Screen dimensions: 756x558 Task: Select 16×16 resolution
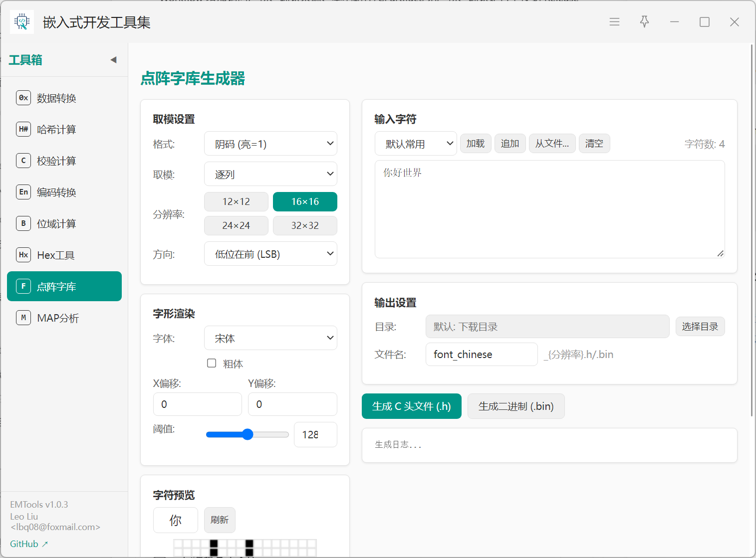point(305,201)
